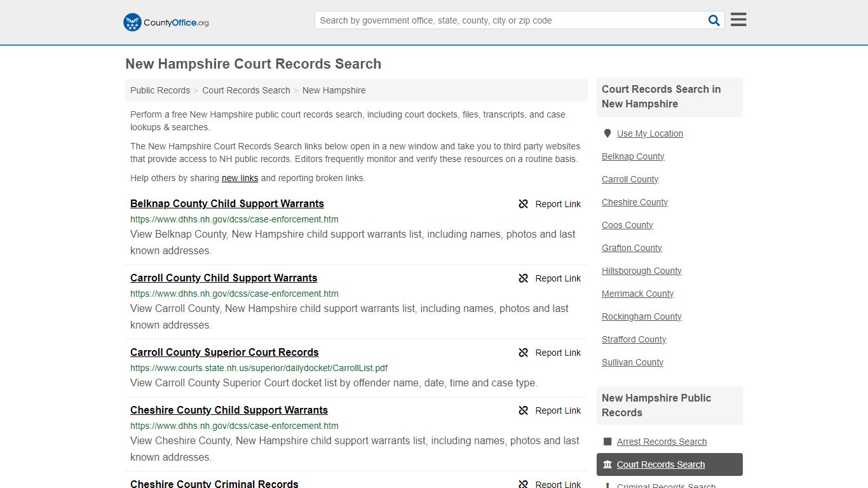
Task: Click Use My Location
Action: pos(650,133)
